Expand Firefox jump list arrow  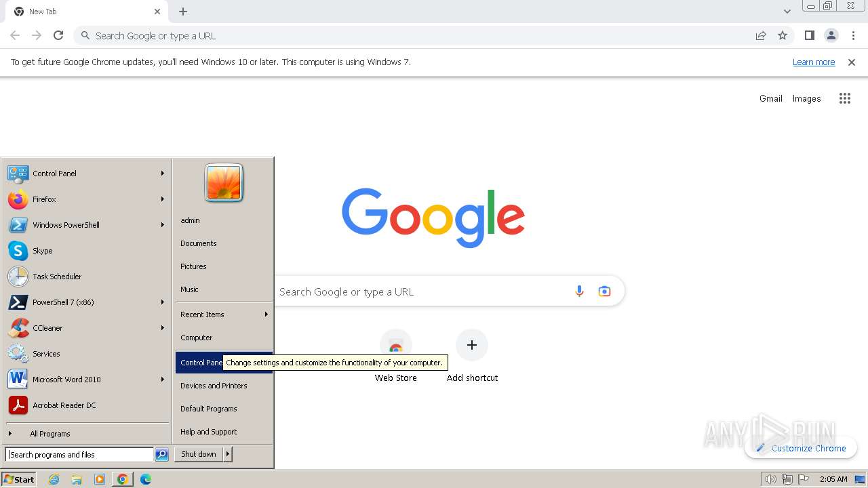point(163,199)
